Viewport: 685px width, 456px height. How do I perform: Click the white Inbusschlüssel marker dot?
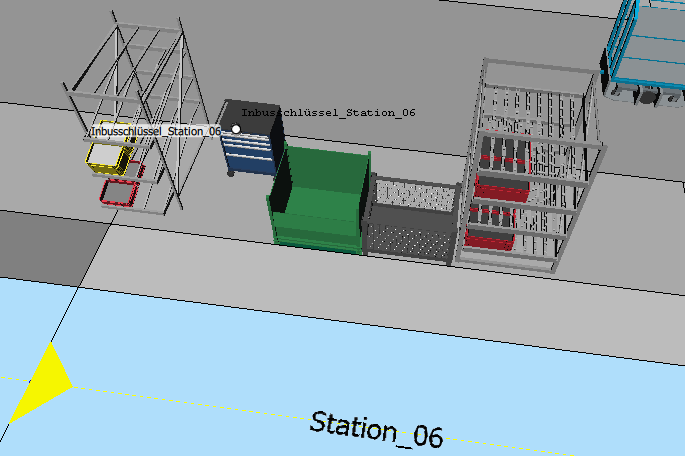[x=236, y=129]
